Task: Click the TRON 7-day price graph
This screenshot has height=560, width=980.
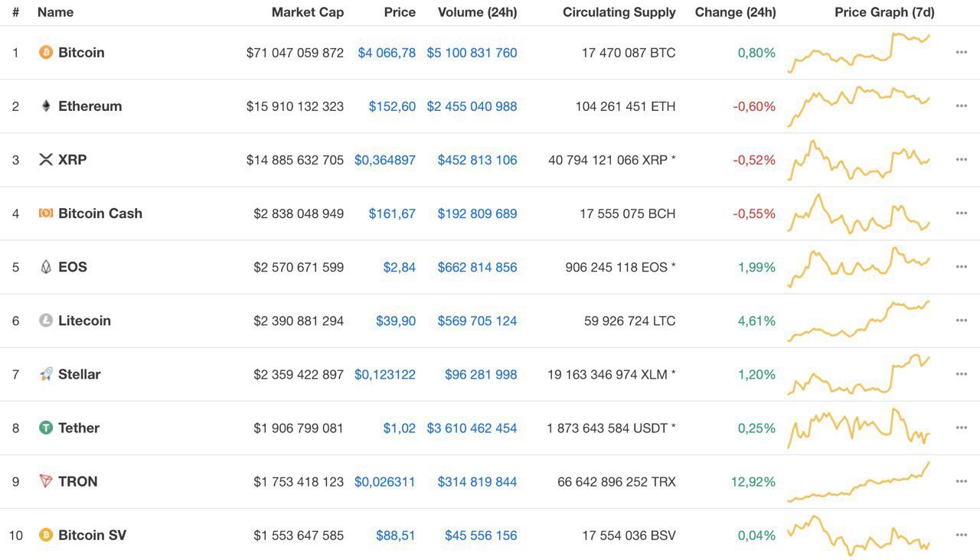Action: 858,481
